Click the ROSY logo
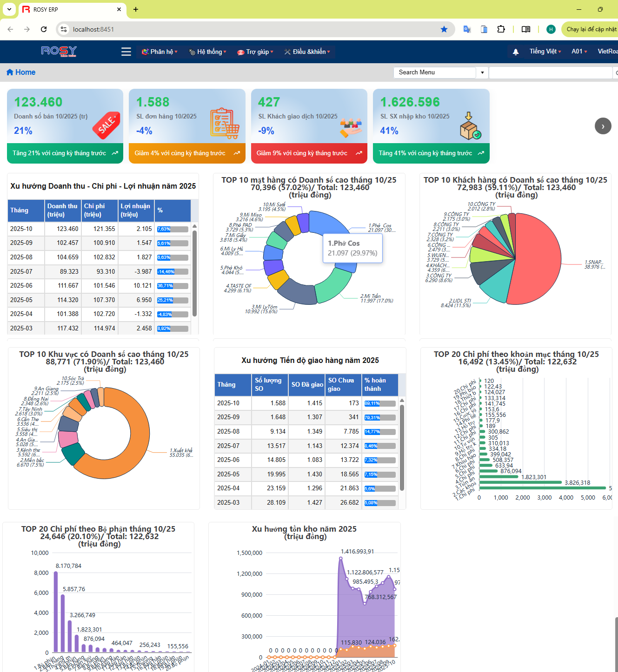The image size is (618, 672). [x=59, y=51]
